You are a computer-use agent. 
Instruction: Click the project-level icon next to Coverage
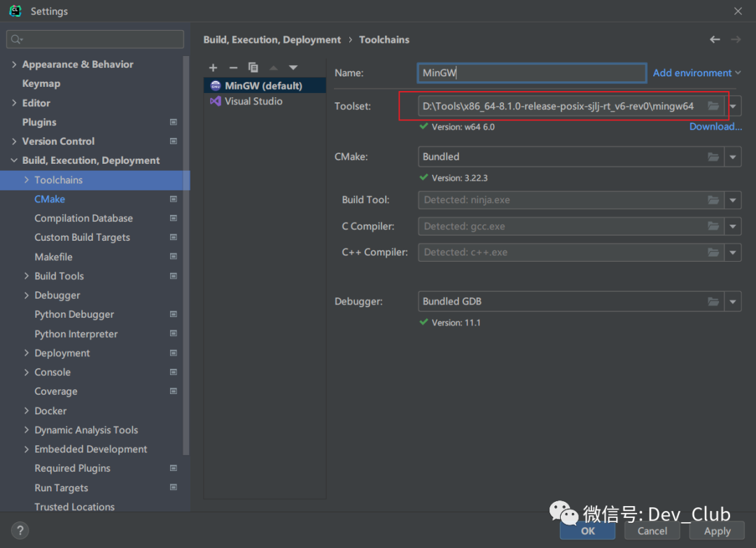[x=174, y=391]
